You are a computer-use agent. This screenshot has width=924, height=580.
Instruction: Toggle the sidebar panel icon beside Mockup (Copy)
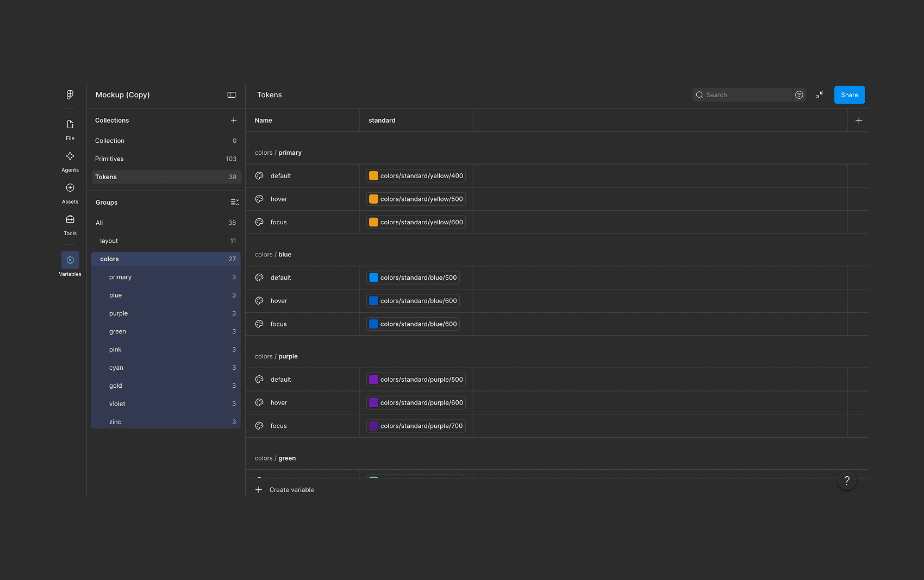[232, 94]
